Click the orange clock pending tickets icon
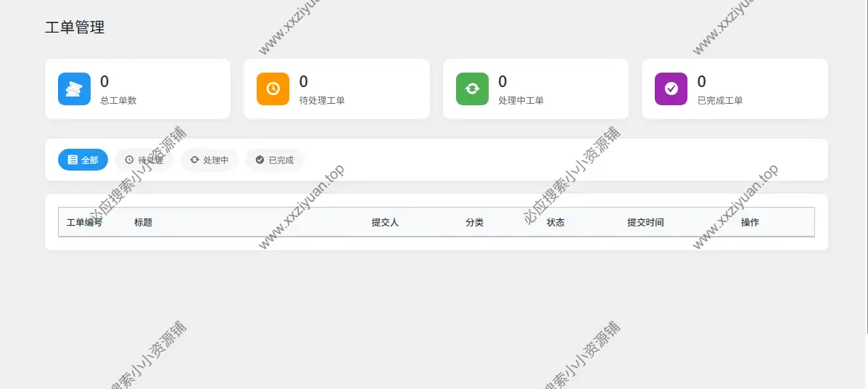The width and height of the screenshot is (868, 389). [273, 89]
